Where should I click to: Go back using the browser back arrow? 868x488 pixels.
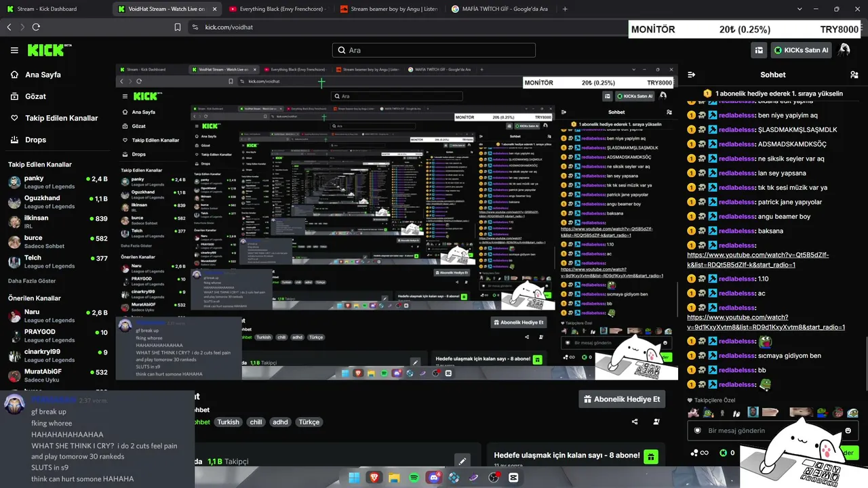pos(9,27)
